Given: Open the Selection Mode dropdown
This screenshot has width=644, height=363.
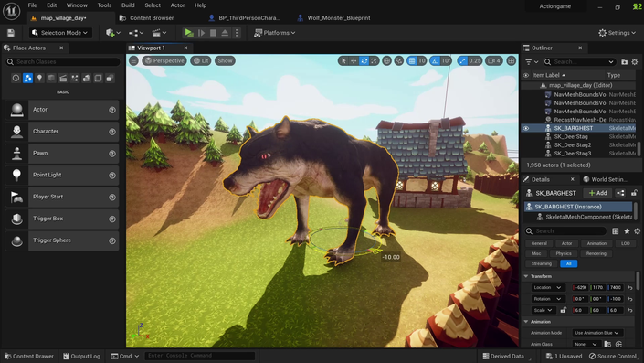Looking at the screenshot, I should tap(60, 33).
